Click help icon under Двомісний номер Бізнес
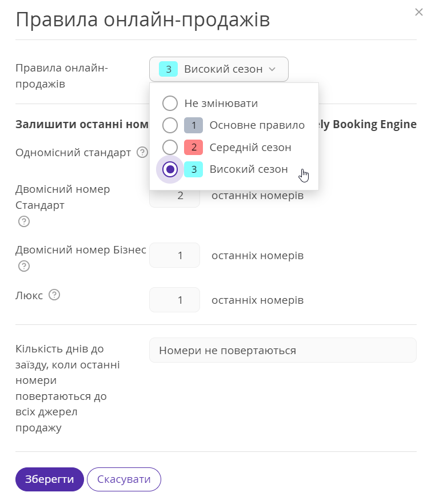 click(x=24, y=266)
